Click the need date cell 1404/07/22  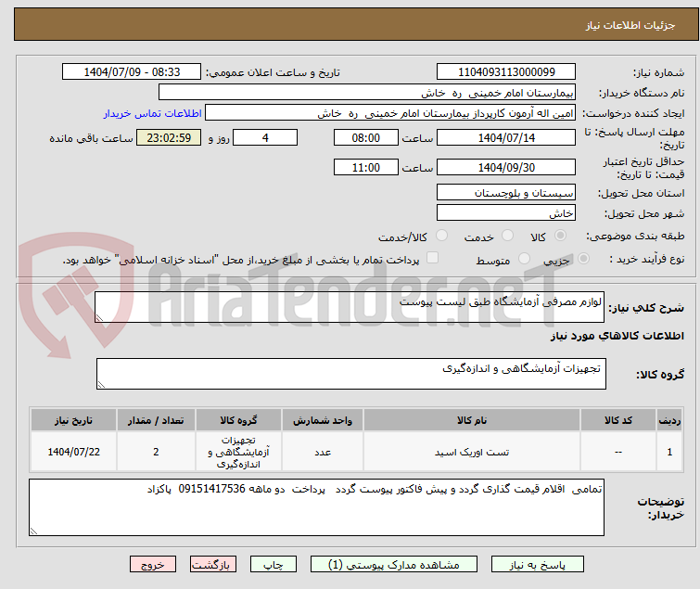(x=73, y=452)
